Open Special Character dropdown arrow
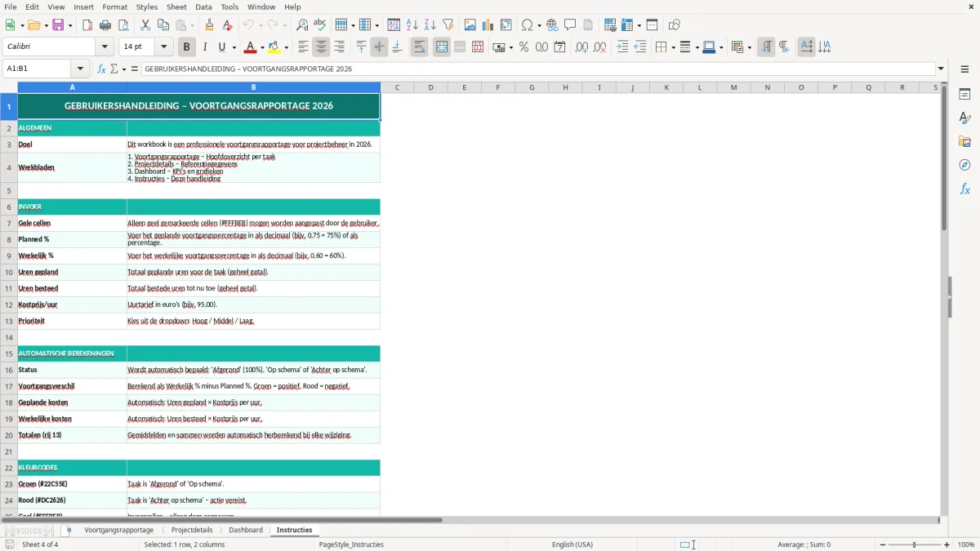This screenshot has width=980, height=551. 539,25
